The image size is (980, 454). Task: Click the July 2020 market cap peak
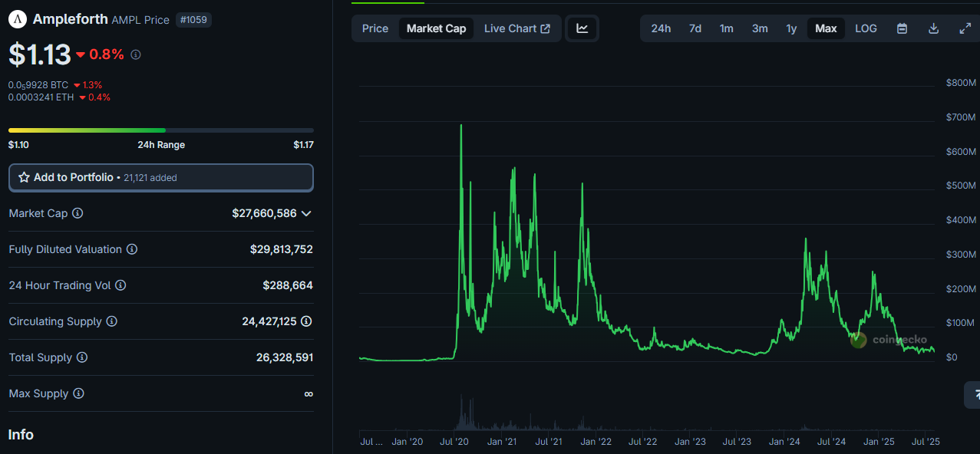(x=460, y=126)
